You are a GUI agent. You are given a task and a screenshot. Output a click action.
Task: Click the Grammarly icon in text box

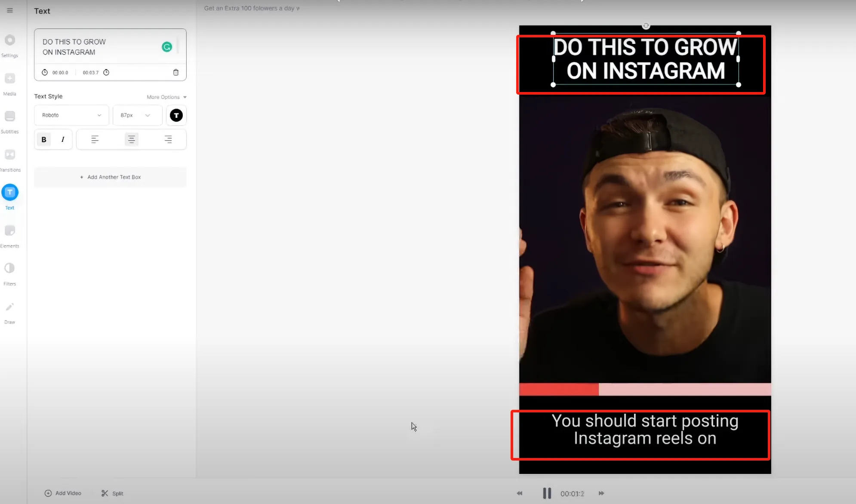pyautogui.click(x=167, y=47)
